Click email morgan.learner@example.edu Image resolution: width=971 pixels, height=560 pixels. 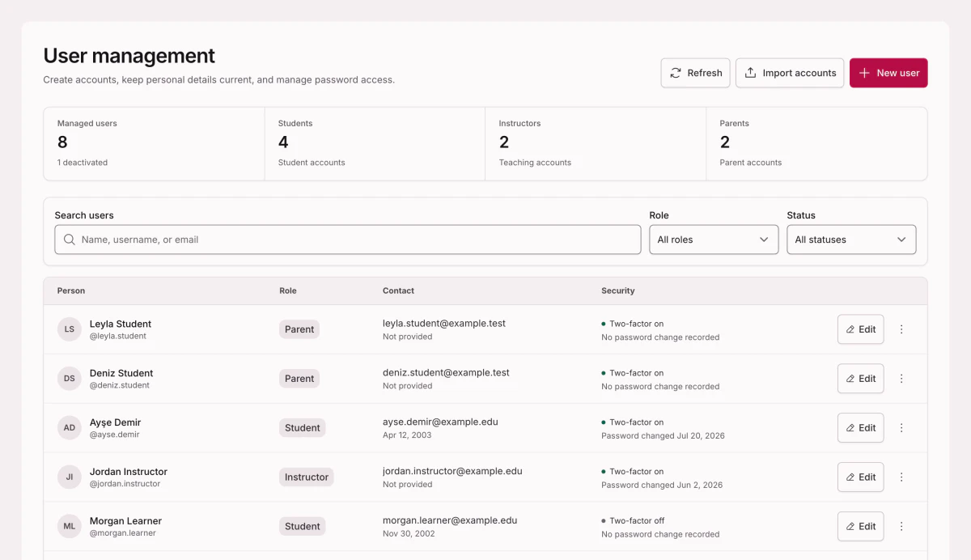(x=450, y=520)
